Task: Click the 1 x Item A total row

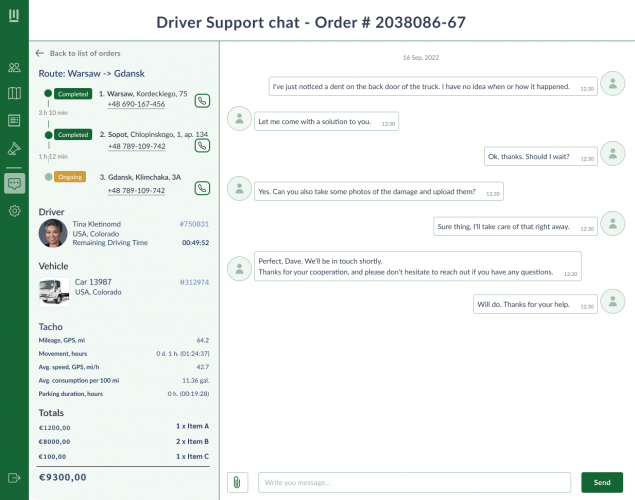Action: (x=124, y=426)
